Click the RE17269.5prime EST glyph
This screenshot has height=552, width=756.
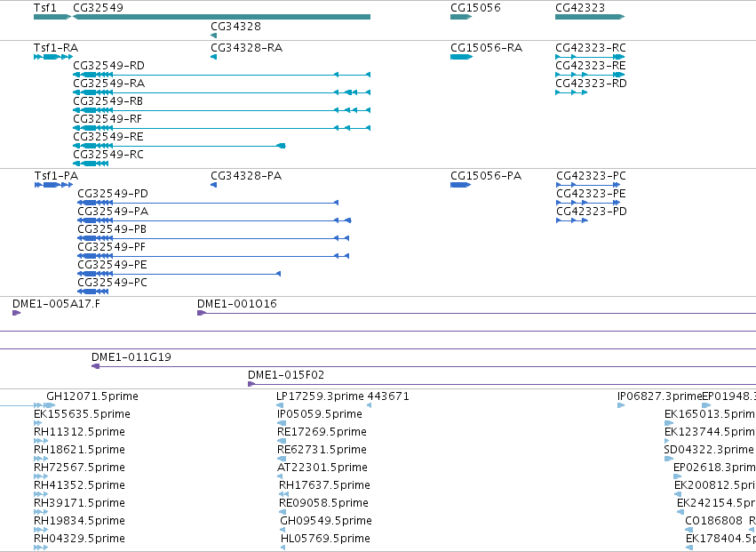point(282,441)
